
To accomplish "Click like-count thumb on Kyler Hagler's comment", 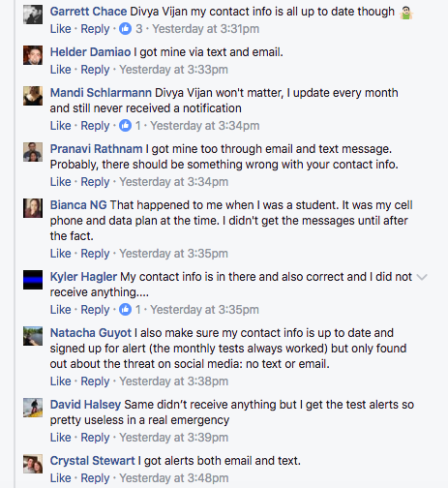I will click(125, 310).
